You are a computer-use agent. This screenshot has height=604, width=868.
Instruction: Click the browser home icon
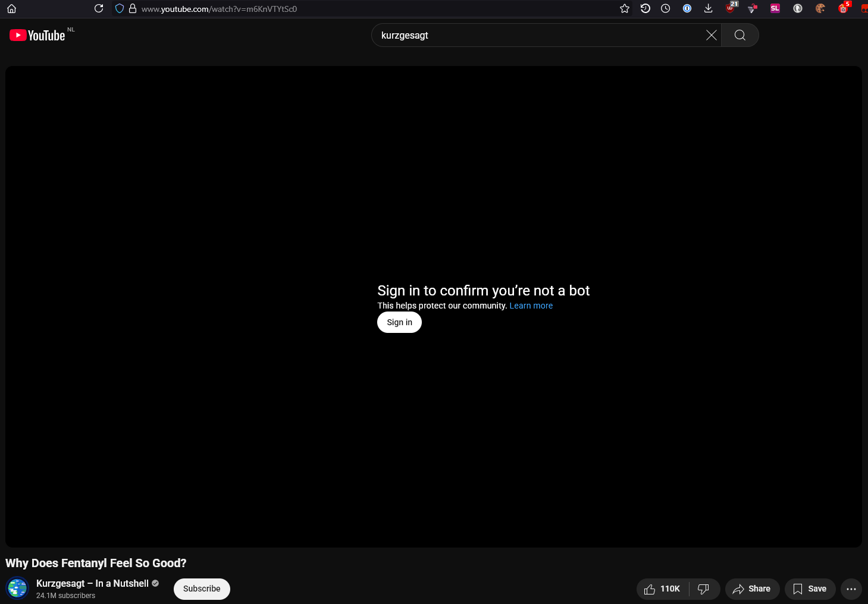(11, 8)
